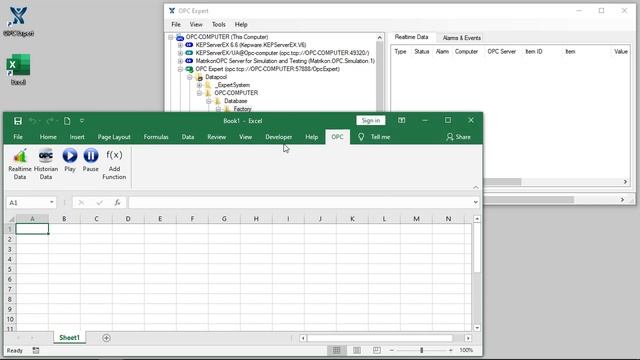Click inside the Excel formula bar

[x=300, y=202]
